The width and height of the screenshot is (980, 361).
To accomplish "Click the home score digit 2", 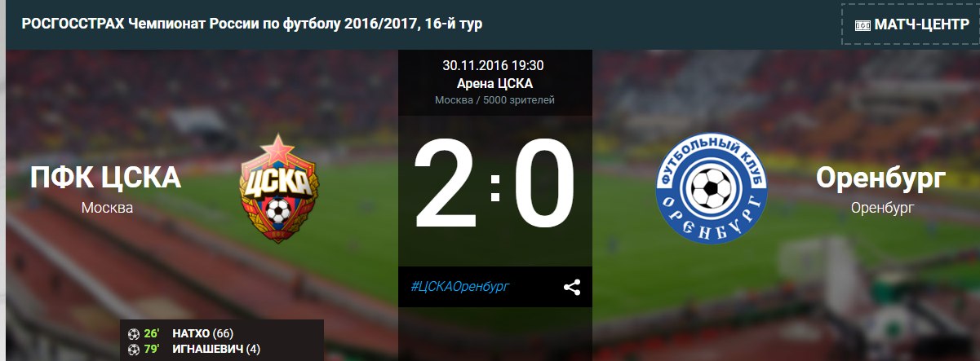I will click(448, 186).
